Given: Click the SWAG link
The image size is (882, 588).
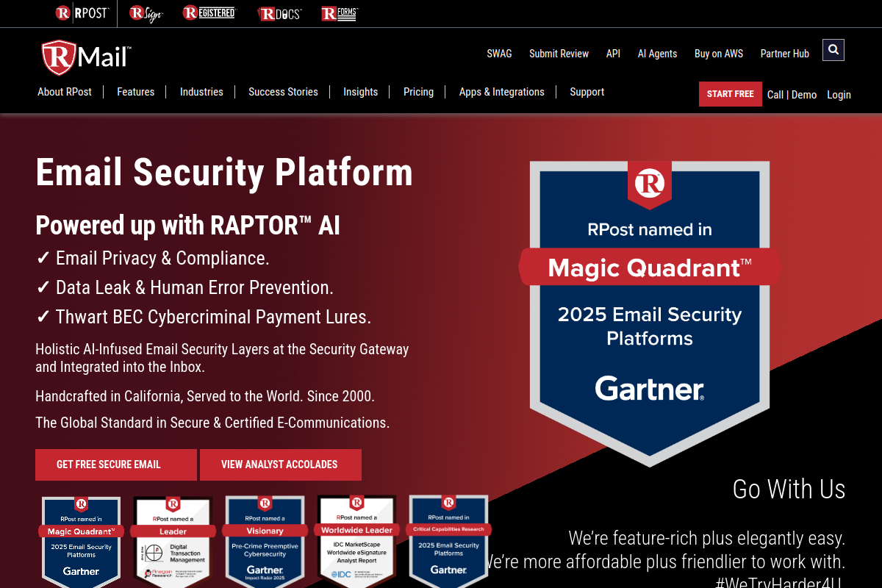Looking at the screenshot, I should (499, 54).
